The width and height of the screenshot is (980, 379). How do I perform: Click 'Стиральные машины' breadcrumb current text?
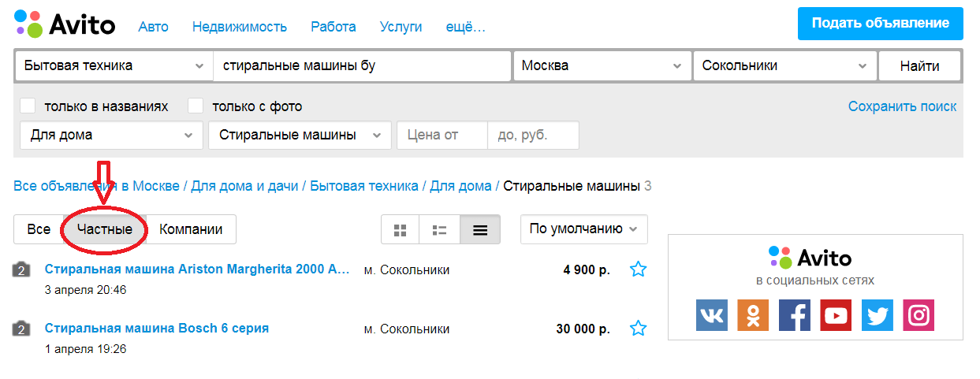pos(572,187)
